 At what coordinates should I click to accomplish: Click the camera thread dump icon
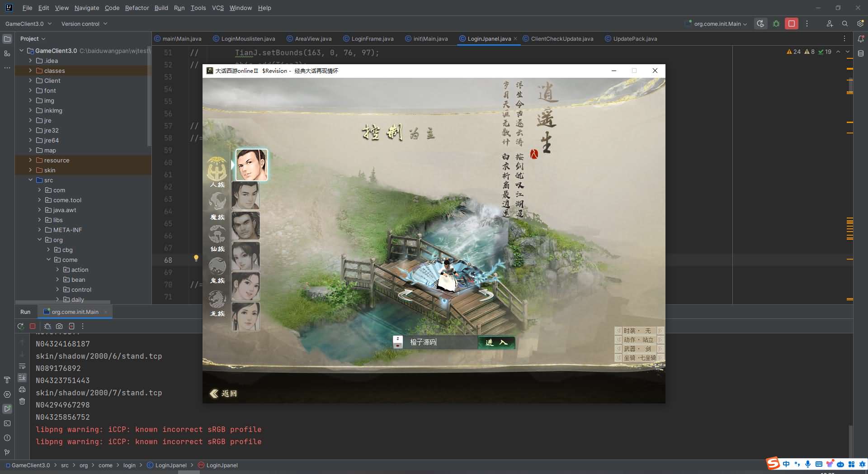(59, 326)
